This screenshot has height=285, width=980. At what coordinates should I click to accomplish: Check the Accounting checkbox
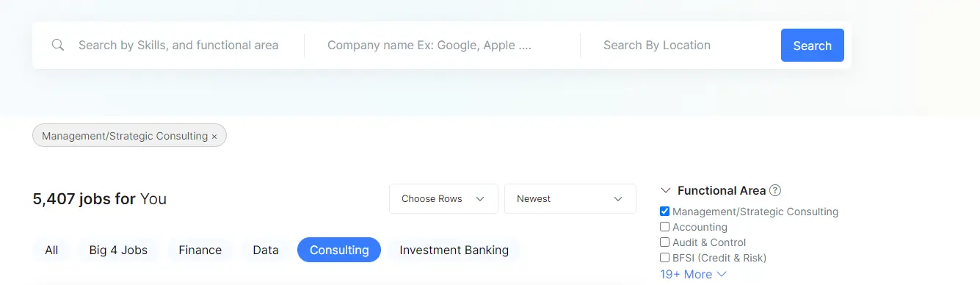665,227
